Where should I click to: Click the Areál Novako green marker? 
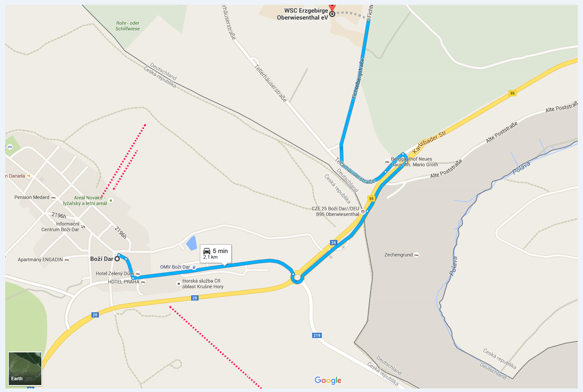tap(111, 201)
